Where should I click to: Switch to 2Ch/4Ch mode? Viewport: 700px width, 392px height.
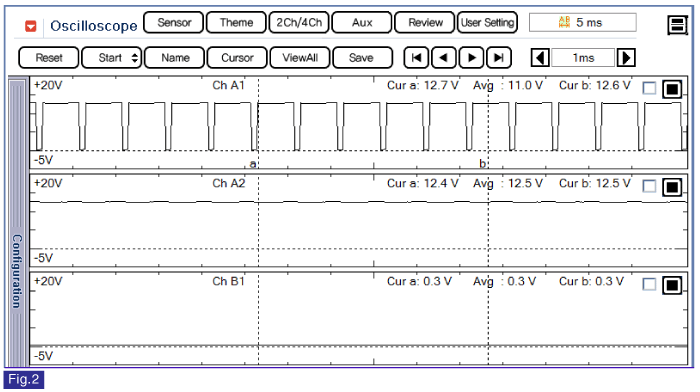point(299,23)
